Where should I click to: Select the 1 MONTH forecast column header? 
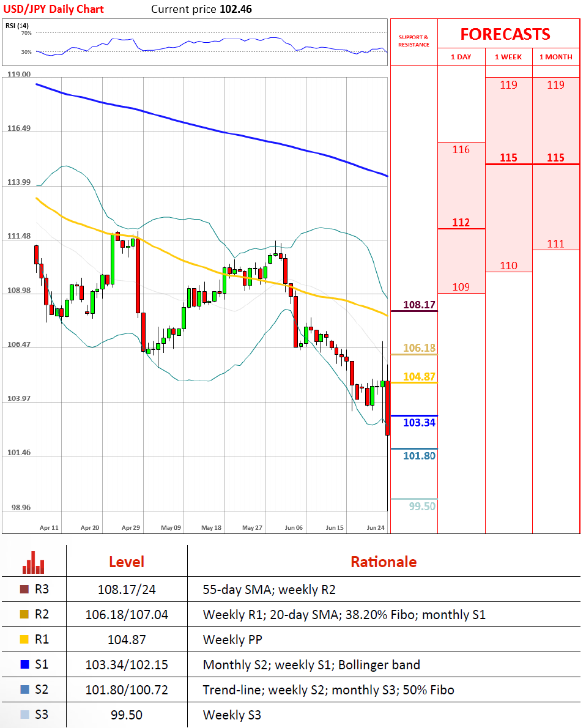click(x=556, y=57)
